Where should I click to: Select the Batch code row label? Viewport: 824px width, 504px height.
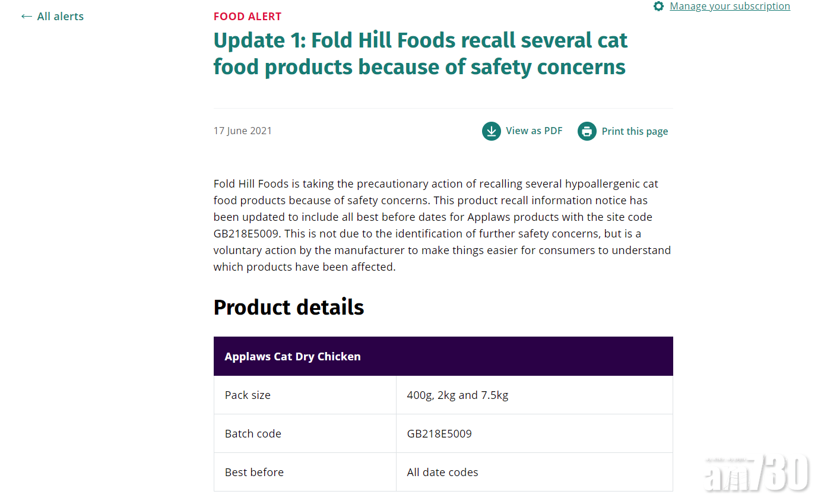(253, 434)
